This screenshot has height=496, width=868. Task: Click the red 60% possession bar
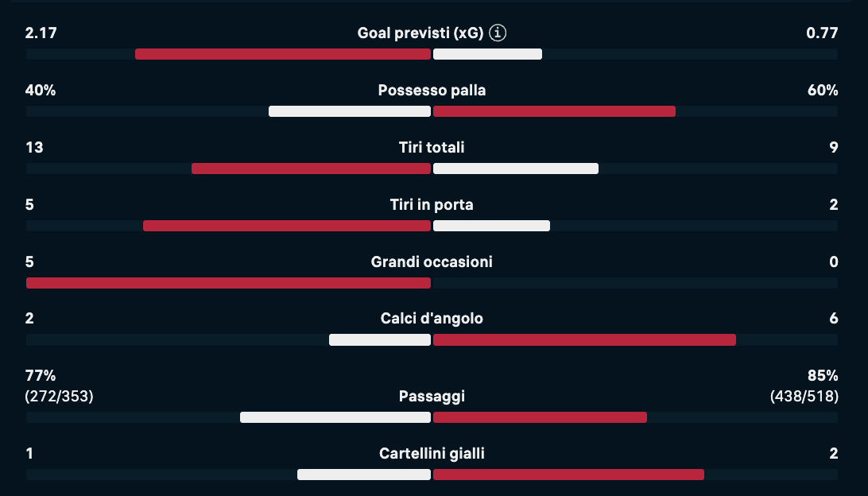point(554,111)
